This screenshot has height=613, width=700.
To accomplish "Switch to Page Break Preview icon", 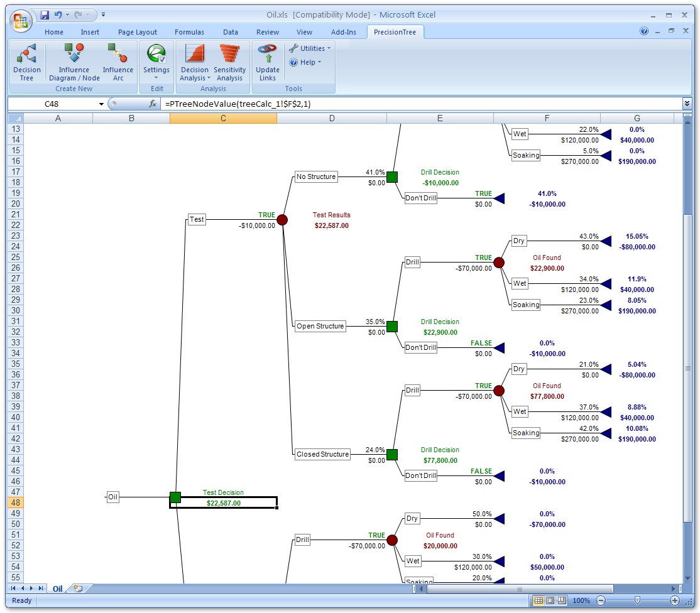I will (x=562, y=600).
